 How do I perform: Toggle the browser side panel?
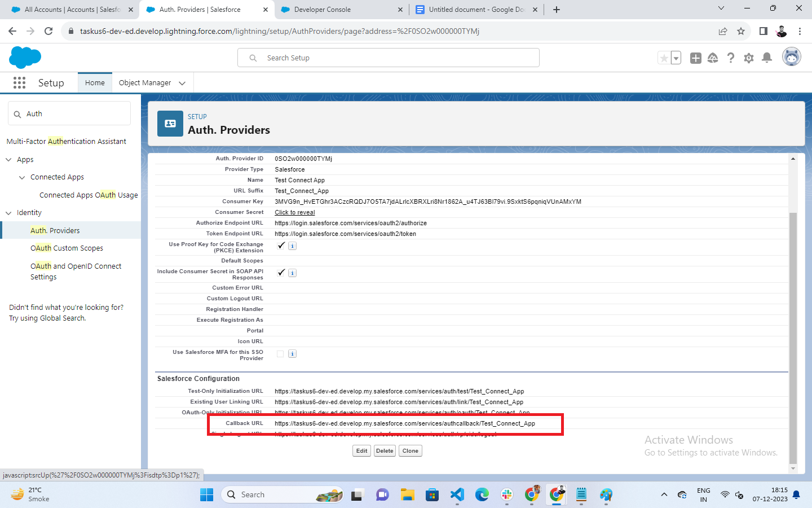pyautogui.click(x=764, y=31)
